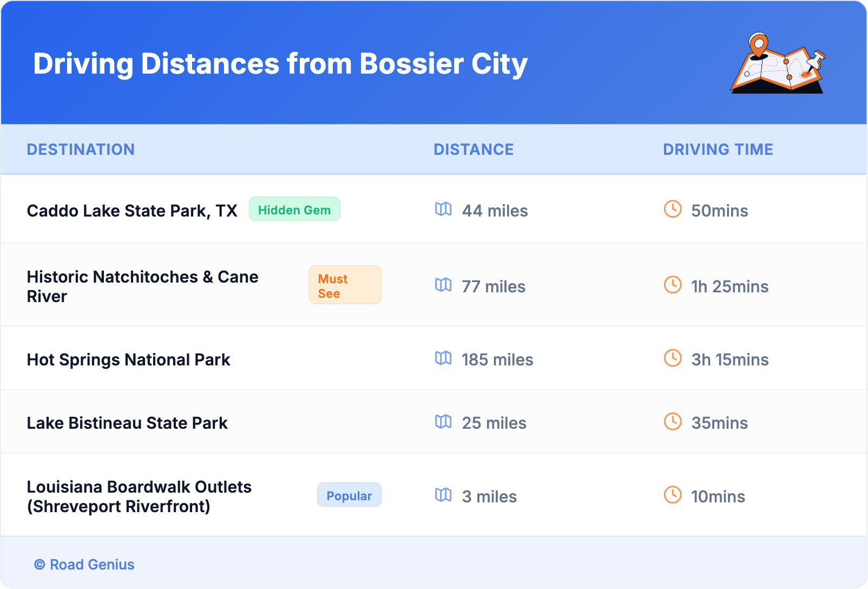This screenshot has height=589, width=868.
Task: Click the Distance column header
Action: [474, 149]
